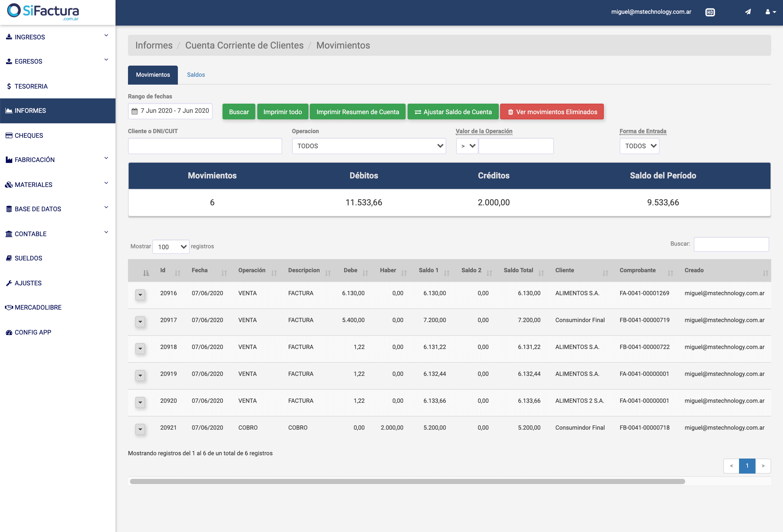The width and height of the screenshot is (783, 532).
Task: Click the INGRESOS download icon
Action: point(9,37)
